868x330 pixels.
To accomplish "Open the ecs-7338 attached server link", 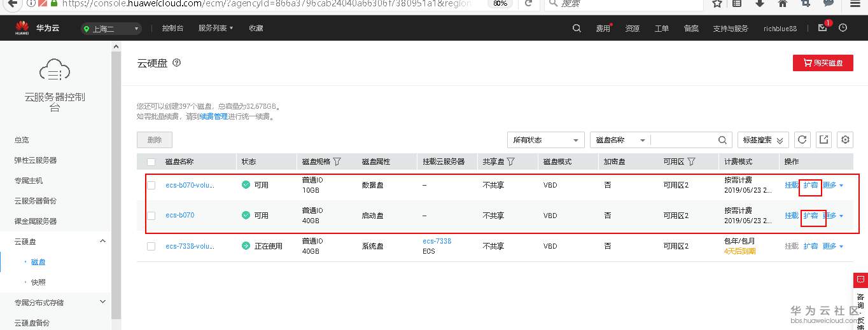I will tap(437, 241).
